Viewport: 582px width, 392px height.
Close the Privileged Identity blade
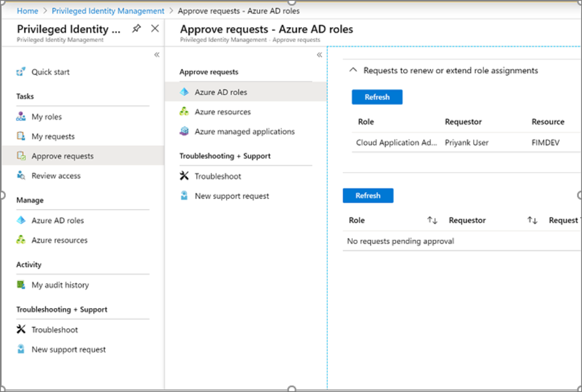155,29
